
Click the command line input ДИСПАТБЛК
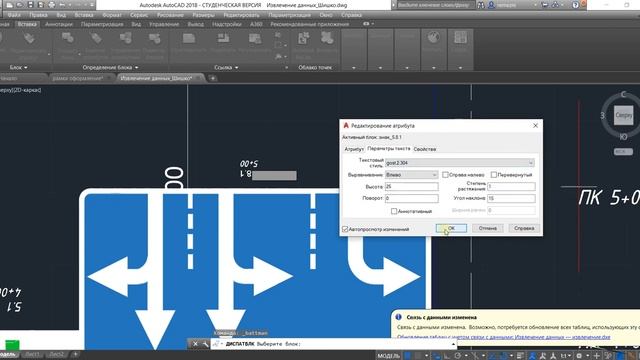(333, 344)
